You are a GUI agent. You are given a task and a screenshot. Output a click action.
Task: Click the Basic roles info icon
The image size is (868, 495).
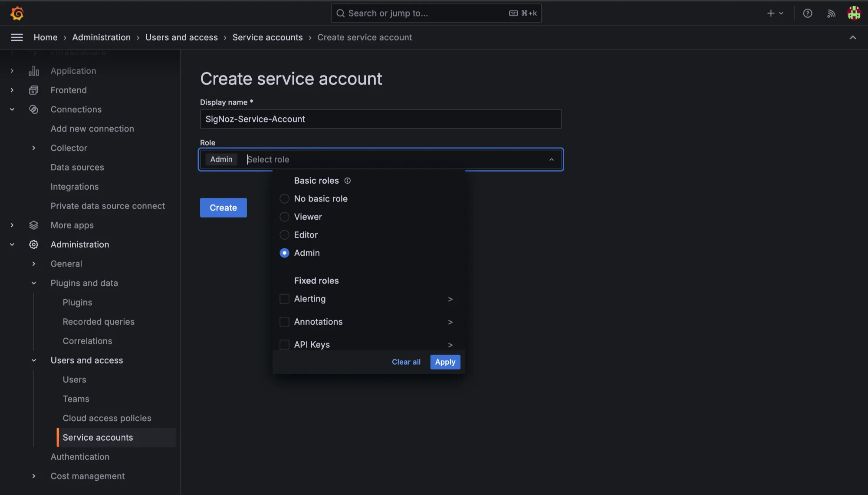coord(347,181)
